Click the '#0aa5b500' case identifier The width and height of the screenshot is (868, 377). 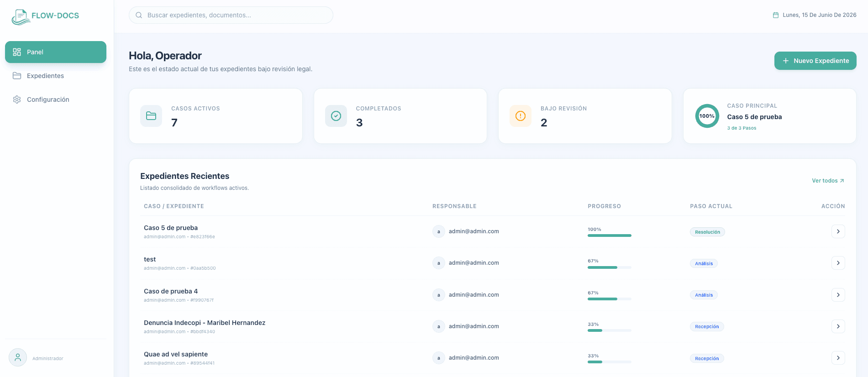pos(203,268)
